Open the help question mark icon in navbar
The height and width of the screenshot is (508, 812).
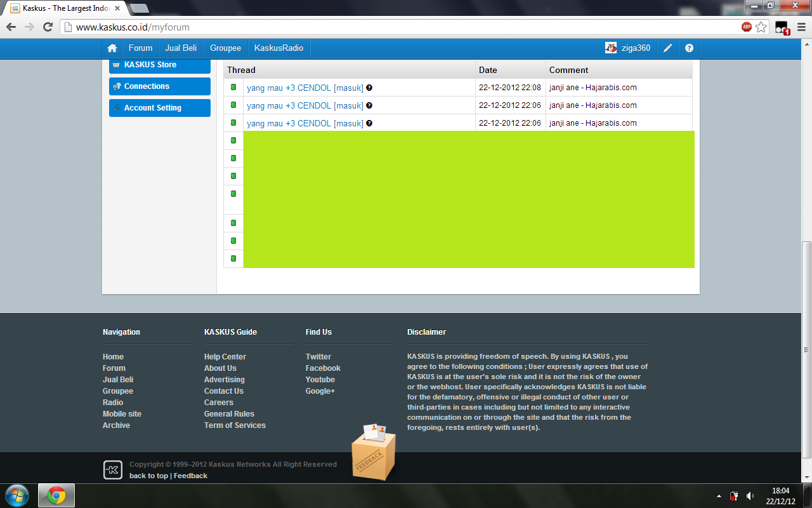[690, 48]
